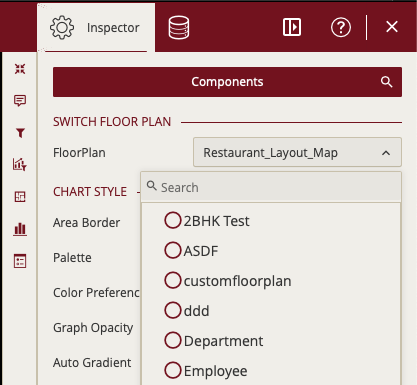Click the chart with lightning sidebar icon
417x385 pixels.
click(x=20, y=164)
